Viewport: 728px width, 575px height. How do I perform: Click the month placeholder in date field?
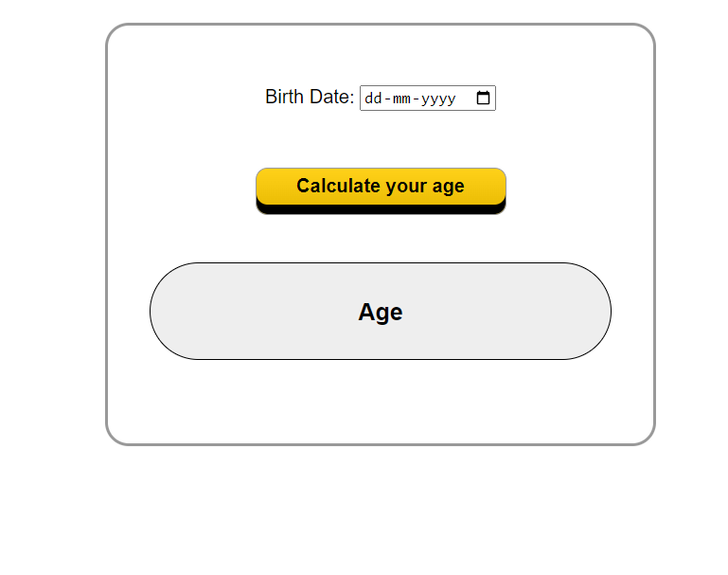pos(400,99)
